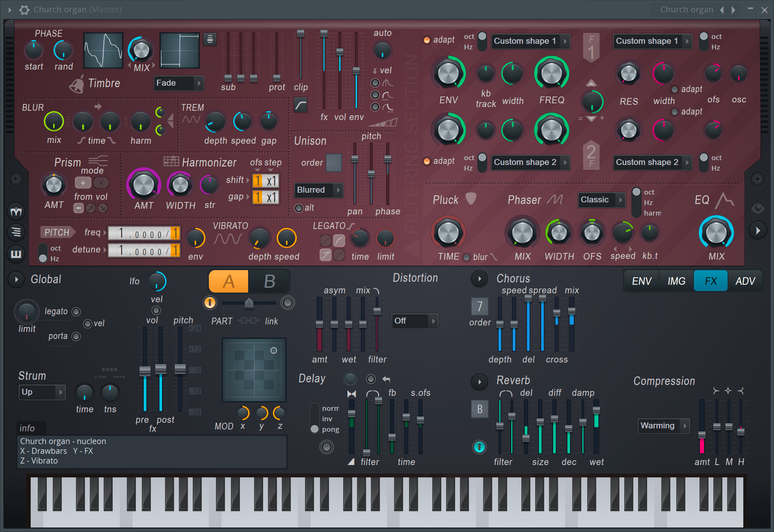Image resolution: width=774 pixels, height=532 pixels.
Task: Toggle the top adapt option for ENV
Action: click(427, 40)
